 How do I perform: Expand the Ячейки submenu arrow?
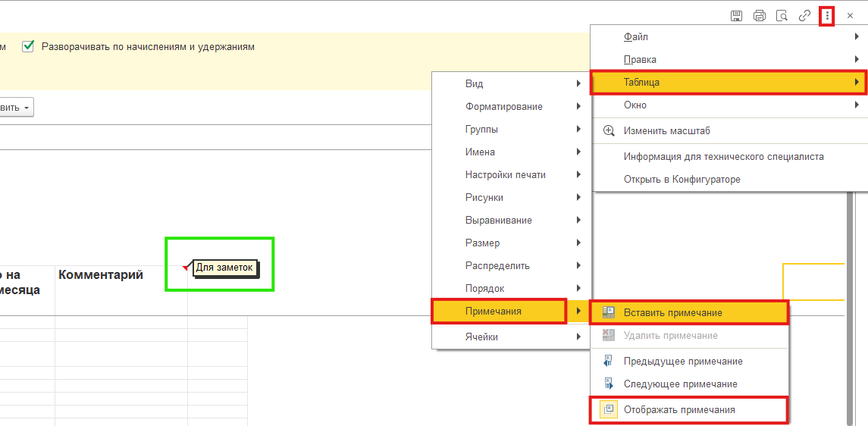(x=578, y=337)
